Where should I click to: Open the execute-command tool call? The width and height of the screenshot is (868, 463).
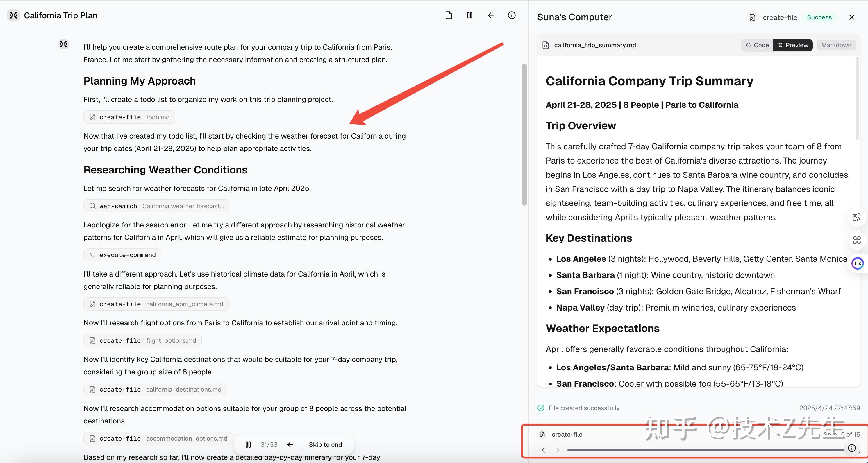[122, 255]
